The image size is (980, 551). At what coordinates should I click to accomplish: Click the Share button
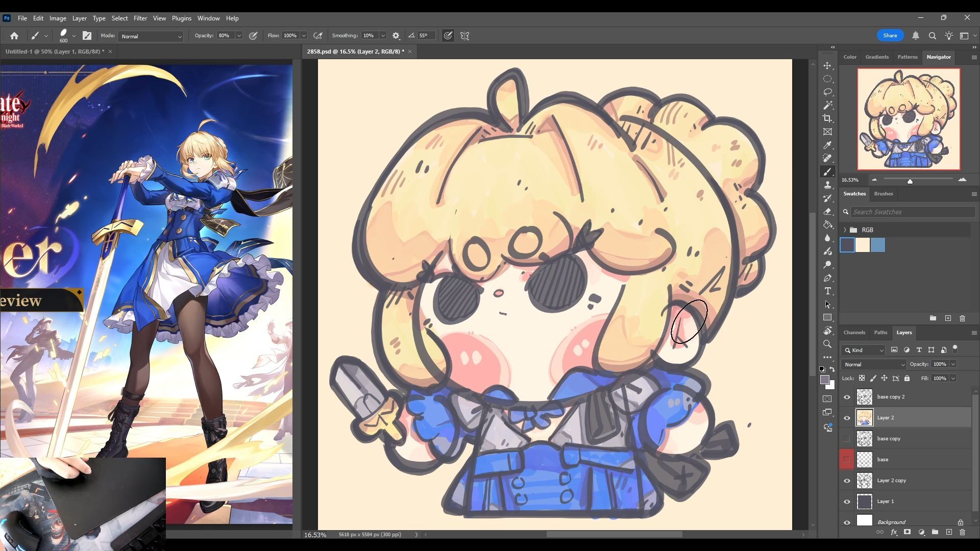(890, 36)
